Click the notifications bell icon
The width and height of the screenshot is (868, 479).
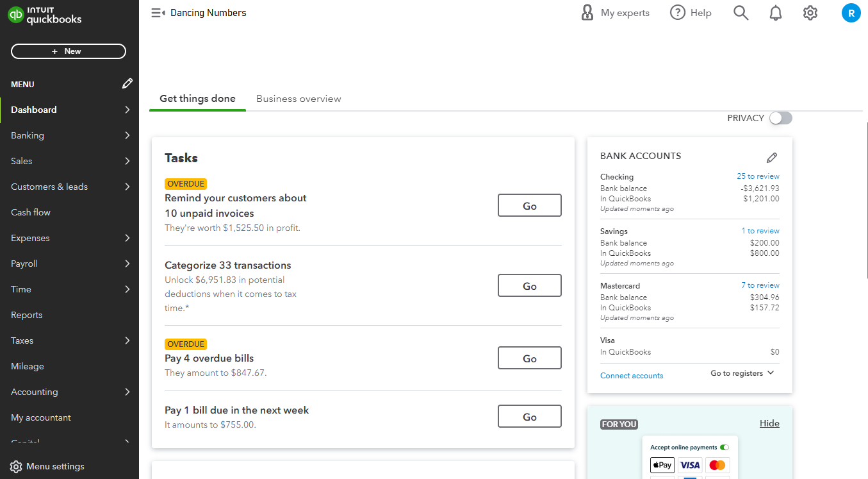click(775, 12)
